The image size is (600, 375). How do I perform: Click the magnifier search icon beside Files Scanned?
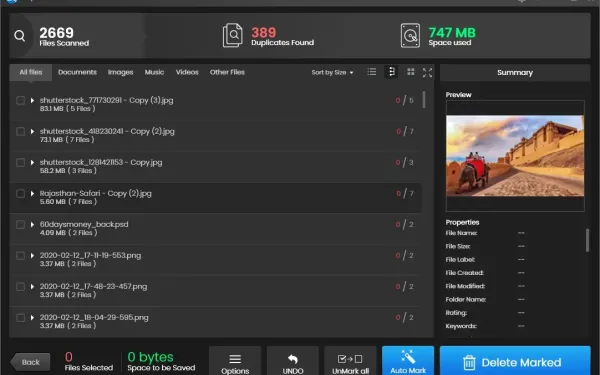pos(20,36)
